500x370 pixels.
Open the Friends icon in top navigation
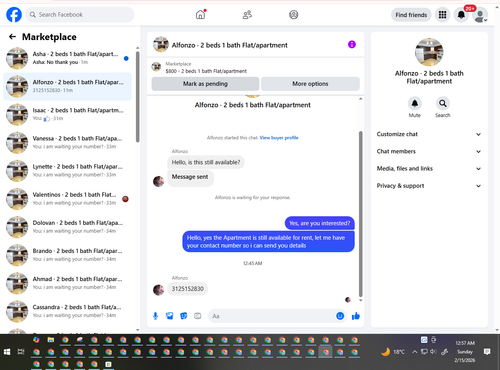247,15
